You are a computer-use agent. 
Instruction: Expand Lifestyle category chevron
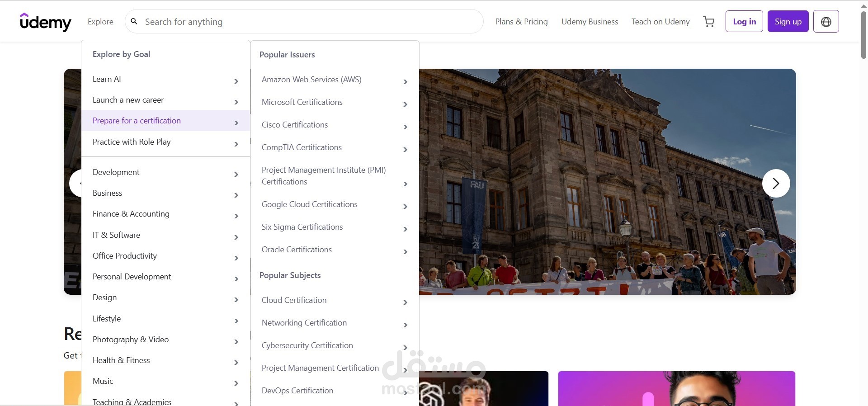236,321
